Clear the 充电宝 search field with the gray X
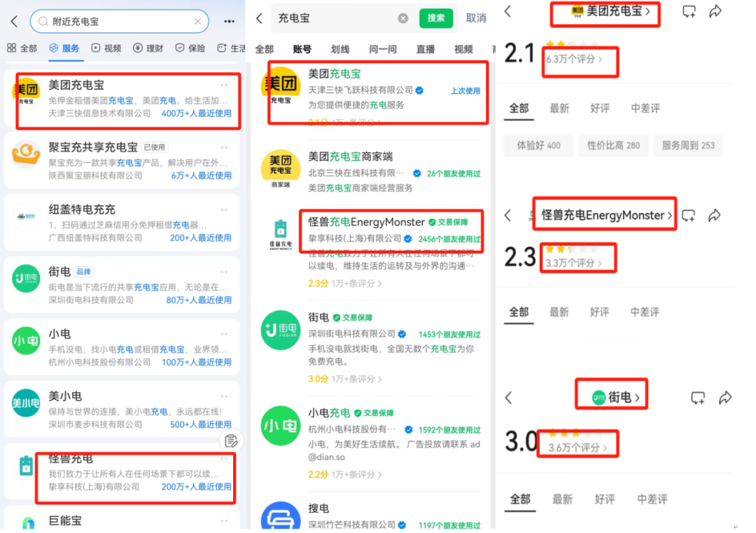 point(403,18)
